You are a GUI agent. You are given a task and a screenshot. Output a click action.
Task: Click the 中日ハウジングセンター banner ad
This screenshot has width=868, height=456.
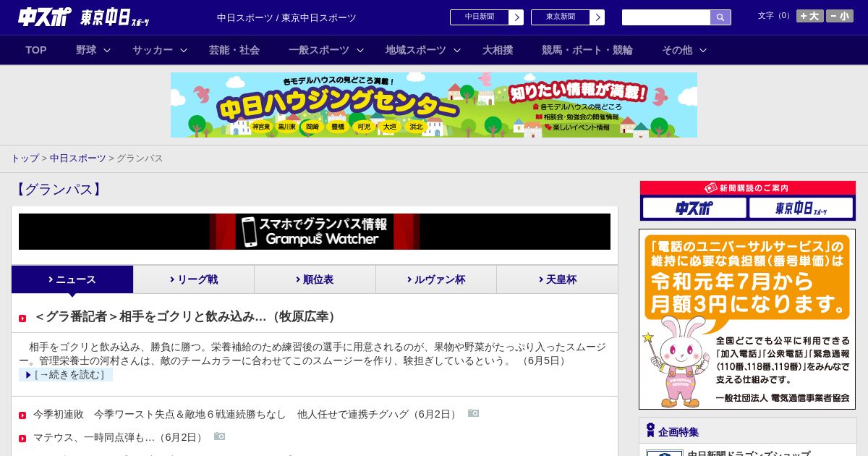coord(434,105)
